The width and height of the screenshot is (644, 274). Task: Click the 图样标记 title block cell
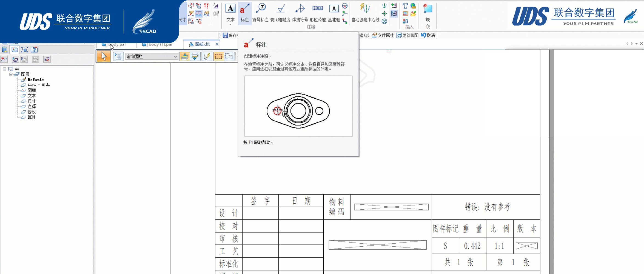tap(446, 229)
